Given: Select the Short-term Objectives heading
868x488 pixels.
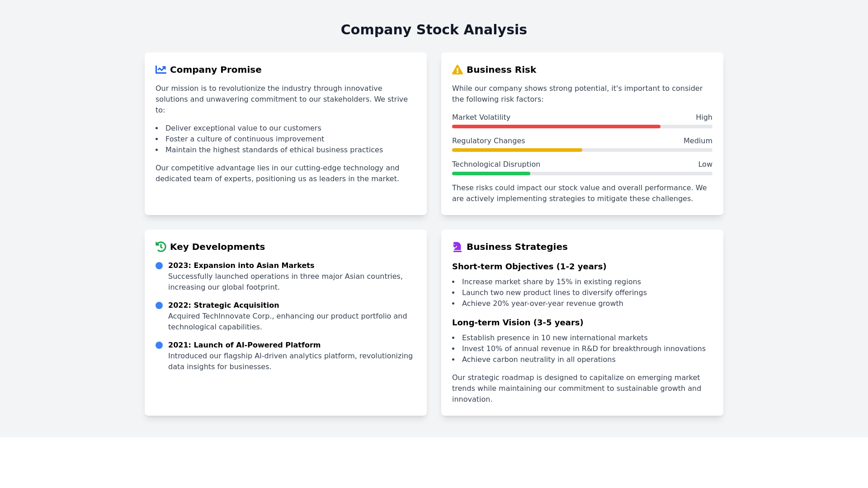Looking at the screenshot, I should click(x=529, y=267).
